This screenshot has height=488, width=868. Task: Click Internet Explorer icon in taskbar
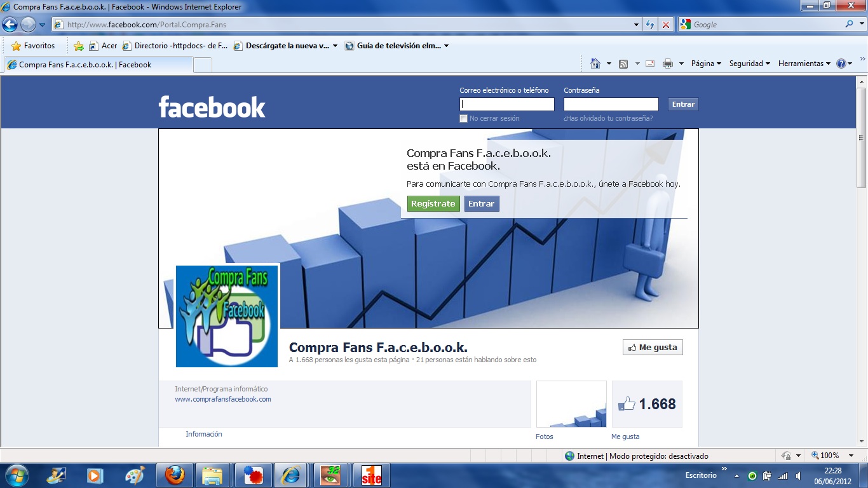(291, 475)
